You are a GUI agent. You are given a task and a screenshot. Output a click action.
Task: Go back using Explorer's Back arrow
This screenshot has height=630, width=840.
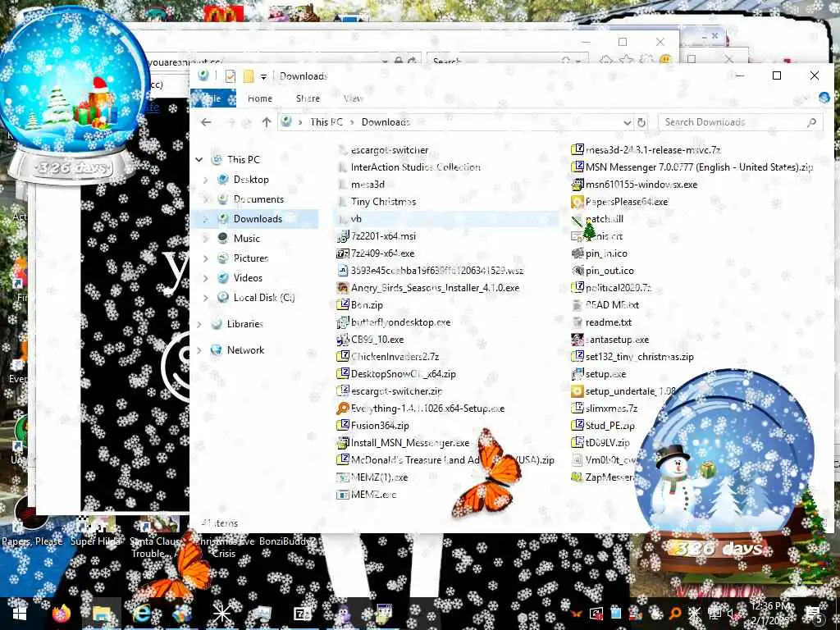(x=206, y=122)
